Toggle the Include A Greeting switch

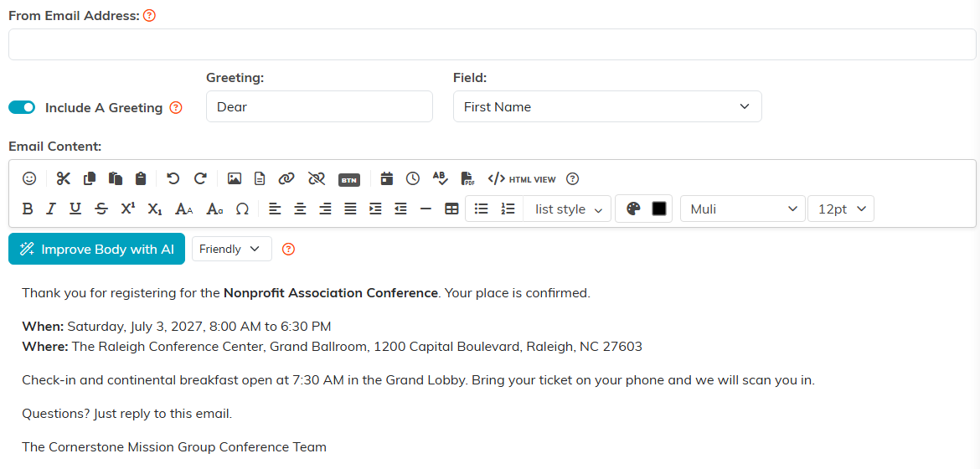coord(21,107)
